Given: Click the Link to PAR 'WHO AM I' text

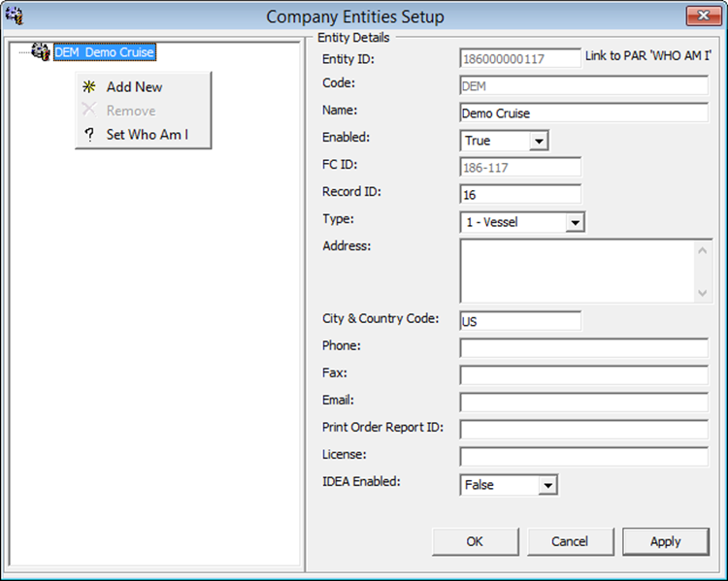Looking at the screenshot, I should [647, 55].
